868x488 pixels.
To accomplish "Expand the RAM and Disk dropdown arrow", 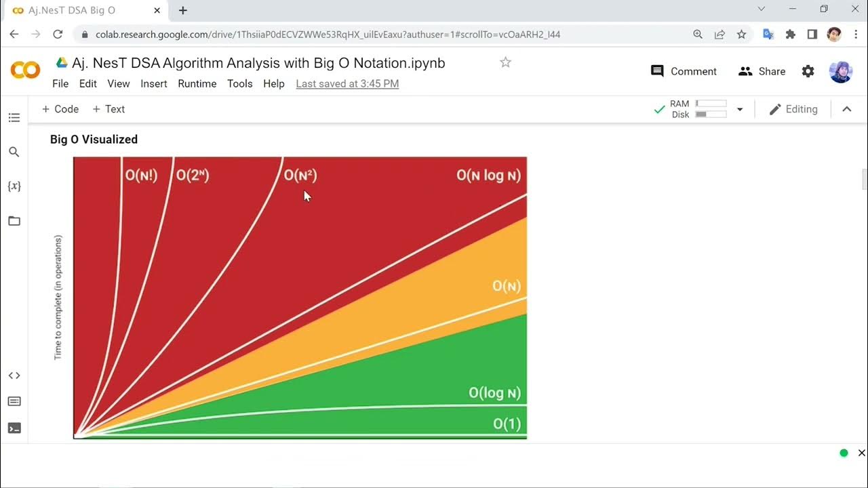I will click(740, 109).
